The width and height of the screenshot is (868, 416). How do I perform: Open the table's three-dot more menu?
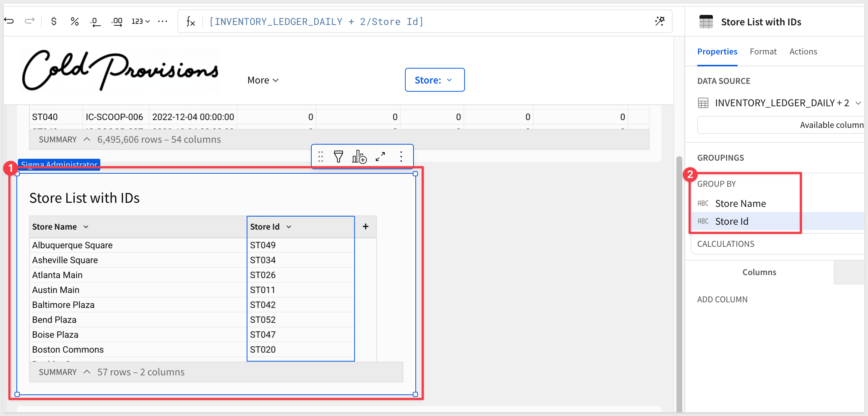(x=401, y=157)
